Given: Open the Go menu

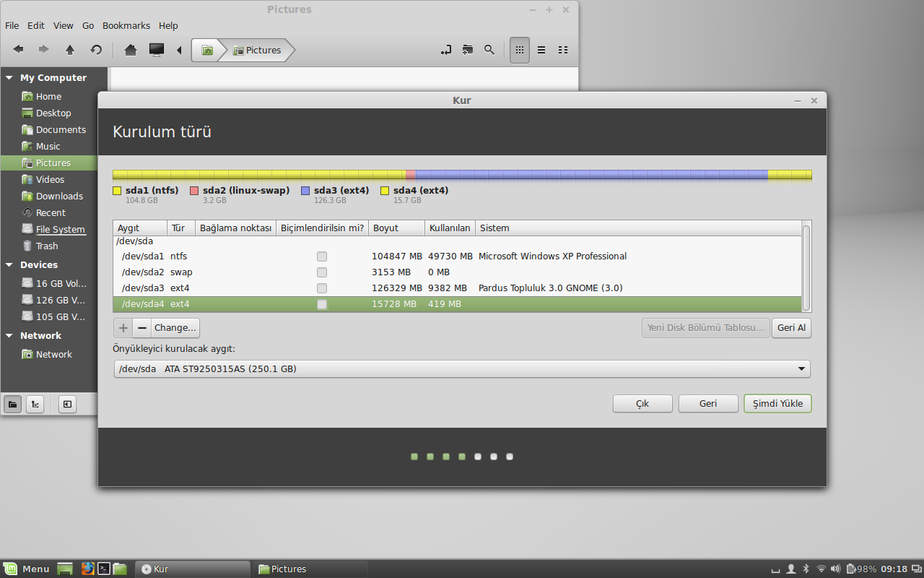Looking at the screenshot, I should pos(88,25).
